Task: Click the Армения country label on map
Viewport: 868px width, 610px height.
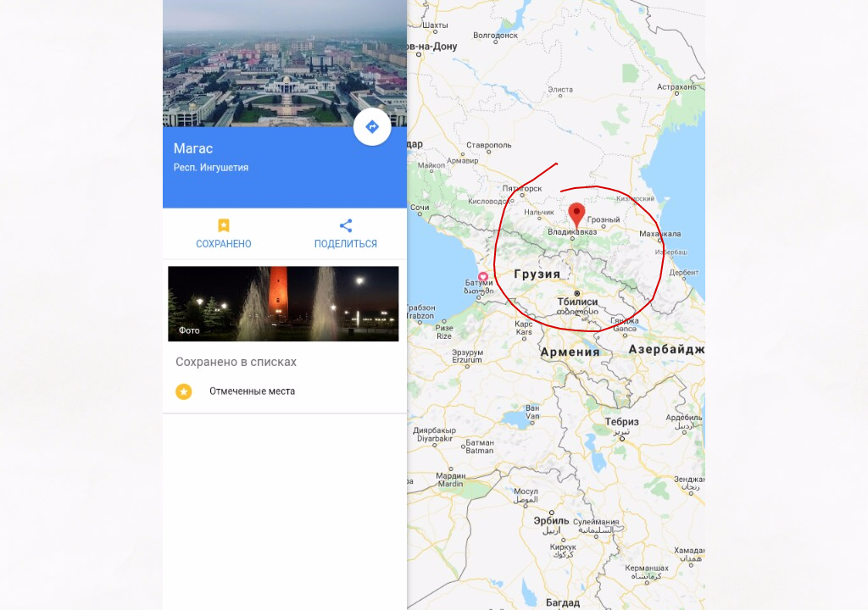Action: click(x=570, y=352)
